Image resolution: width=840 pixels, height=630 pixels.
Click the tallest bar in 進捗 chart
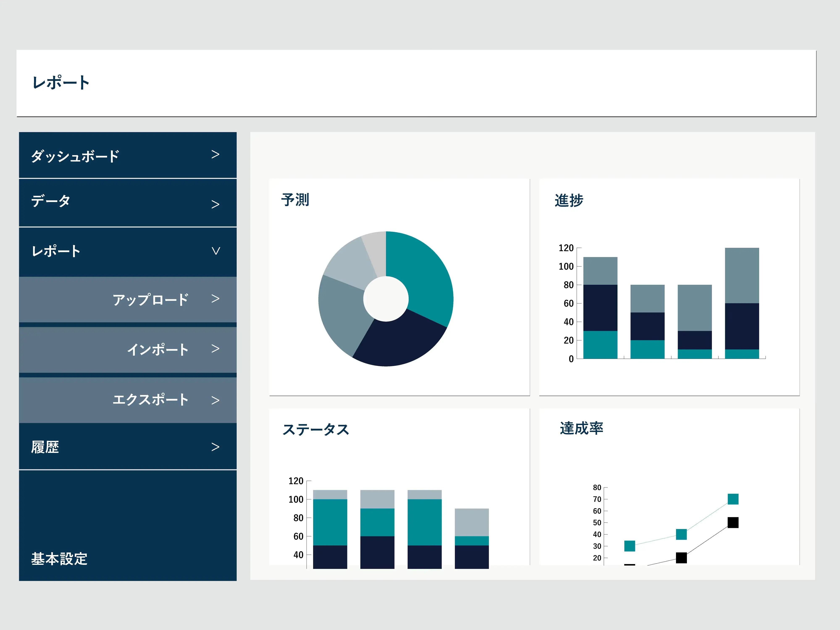coord(742,304)
